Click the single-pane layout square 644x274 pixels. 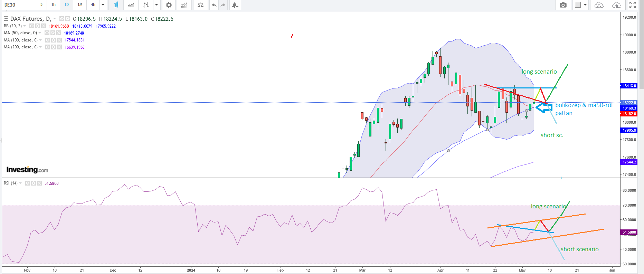click(578, 5)
